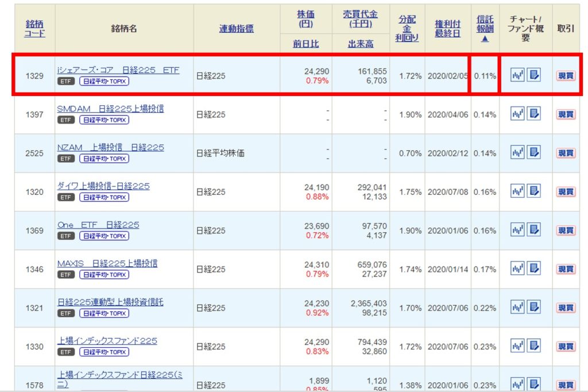This screenshot has width=588, height=392.
Task: Open chart icon for 1397 SMDAM row
Action: point(517,113)
